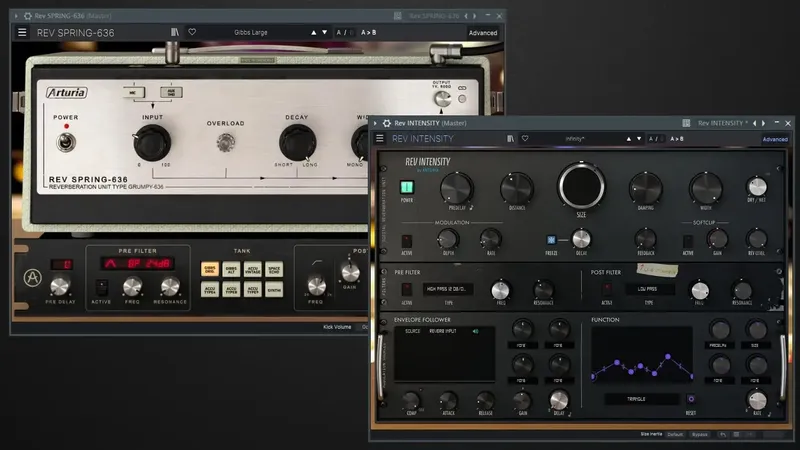Open preset library icon in Rev Intensity
Viewport: 800px width, 450px height.
point(510,138)
